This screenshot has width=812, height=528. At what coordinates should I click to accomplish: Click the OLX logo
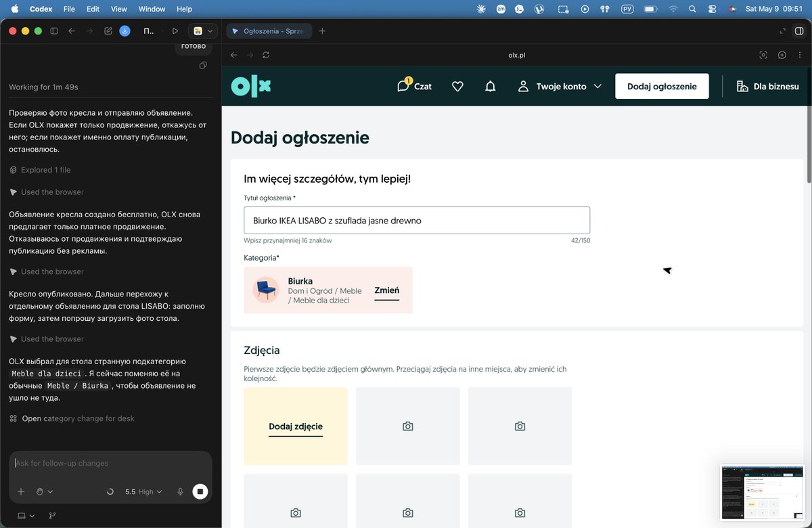tap(251, 87)
